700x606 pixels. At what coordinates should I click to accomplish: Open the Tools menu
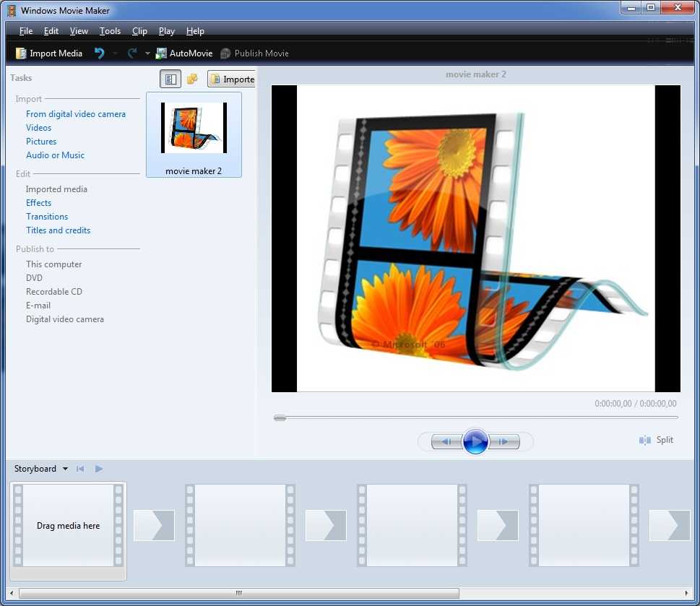[x=110, y=31]
